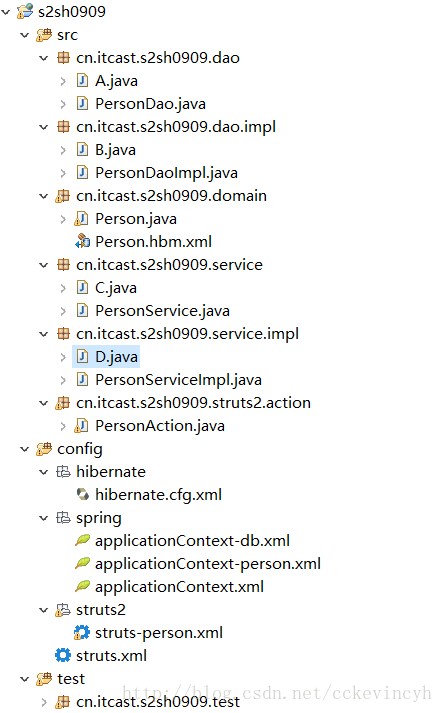Expand the PersonDao.java node
Image resolution: width=443 pixels, height=713 pixels.
tap(63, 104)
